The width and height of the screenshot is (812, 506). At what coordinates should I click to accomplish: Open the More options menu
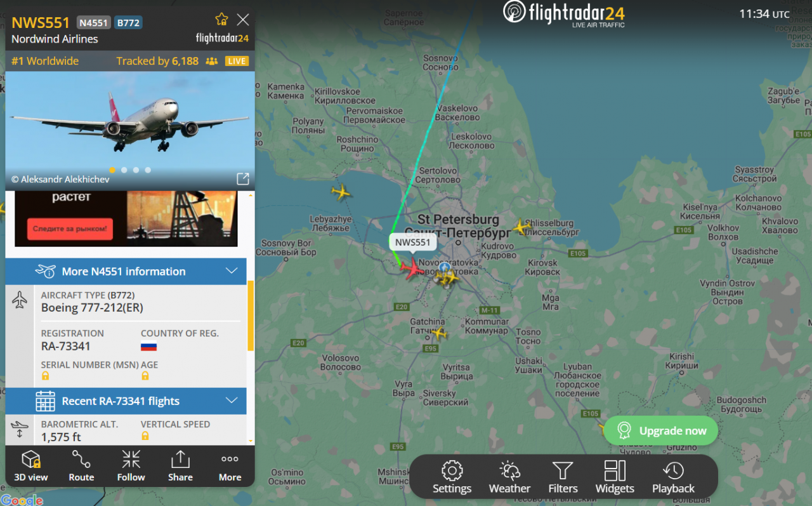(x=230, y=466)
